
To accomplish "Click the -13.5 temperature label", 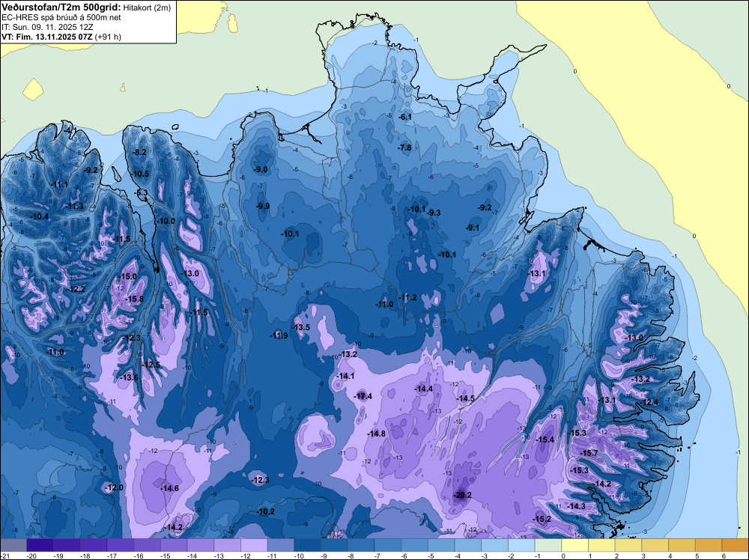I will (300, 327).
